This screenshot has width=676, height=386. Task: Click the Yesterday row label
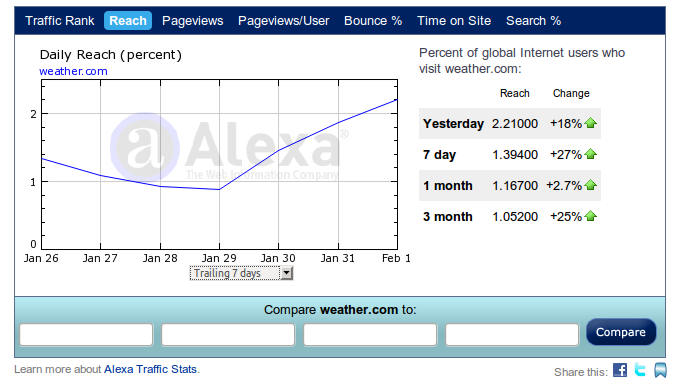[453, 124]
